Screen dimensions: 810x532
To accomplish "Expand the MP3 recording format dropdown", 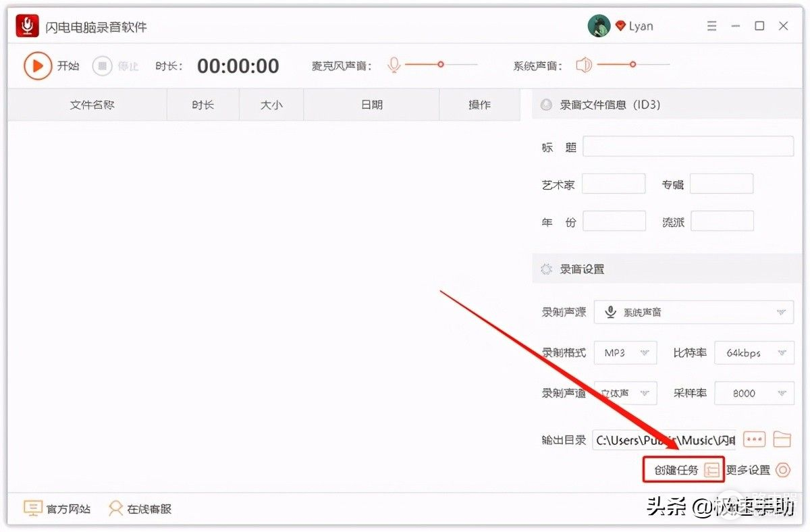I will (x=625, y=352).
